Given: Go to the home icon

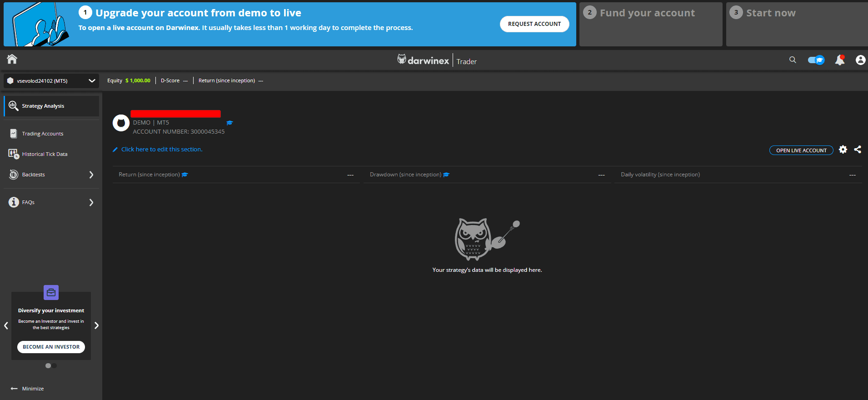Looking at the screenshot, I should (12, 59).
